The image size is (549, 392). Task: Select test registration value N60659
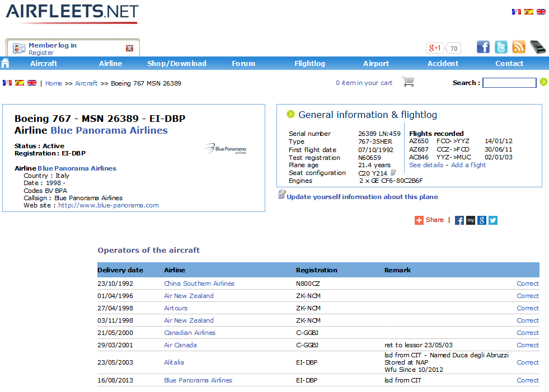coord(369,158)
